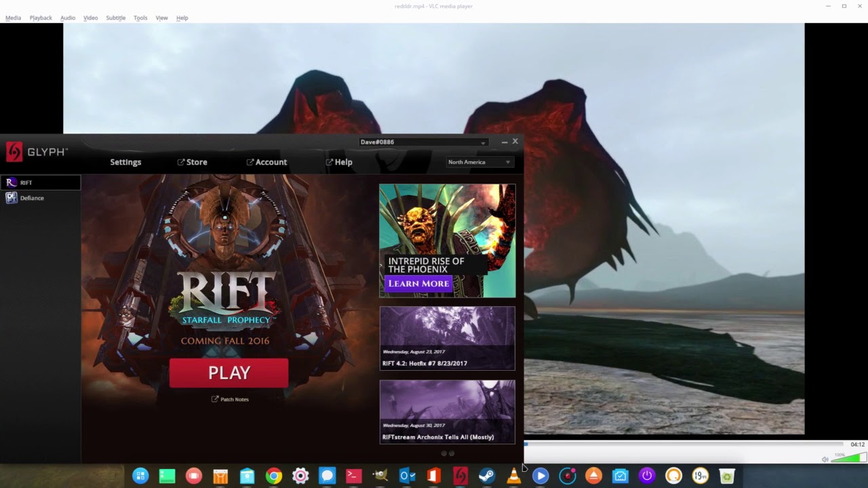Open green multitasking icon in dock
Image resolution: width=868 pixels, height=488 pixels.
[x=167, y=476]
